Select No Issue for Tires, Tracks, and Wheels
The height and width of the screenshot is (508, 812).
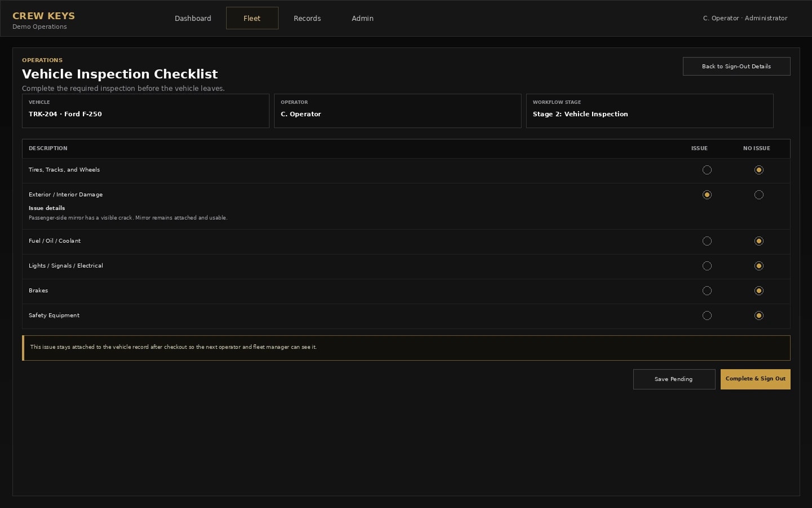coord(759,170)
